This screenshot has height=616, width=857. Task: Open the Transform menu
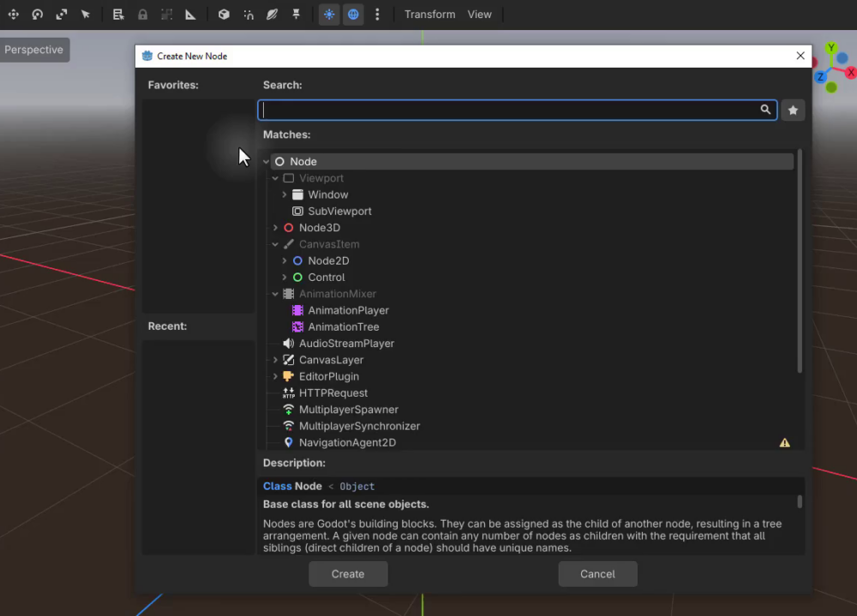click(429, 15)
